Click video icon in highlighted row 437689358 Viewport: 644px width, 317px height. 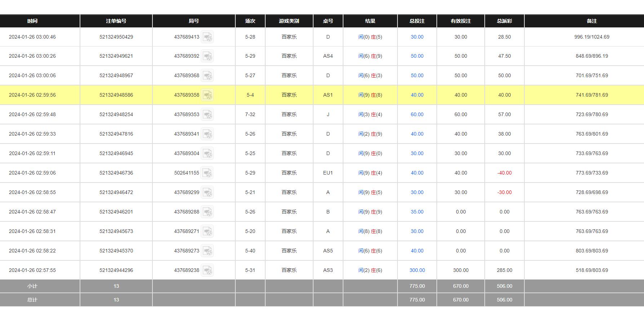click(x=207, y=95)
